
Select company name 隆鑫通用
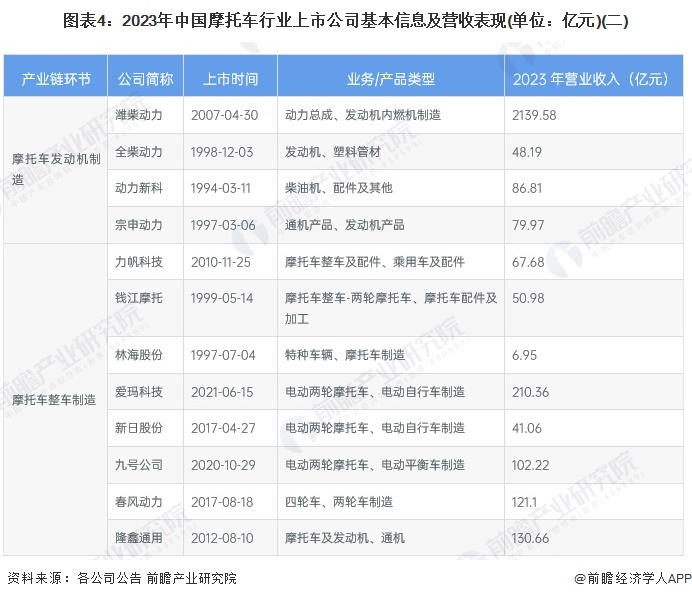139,538
